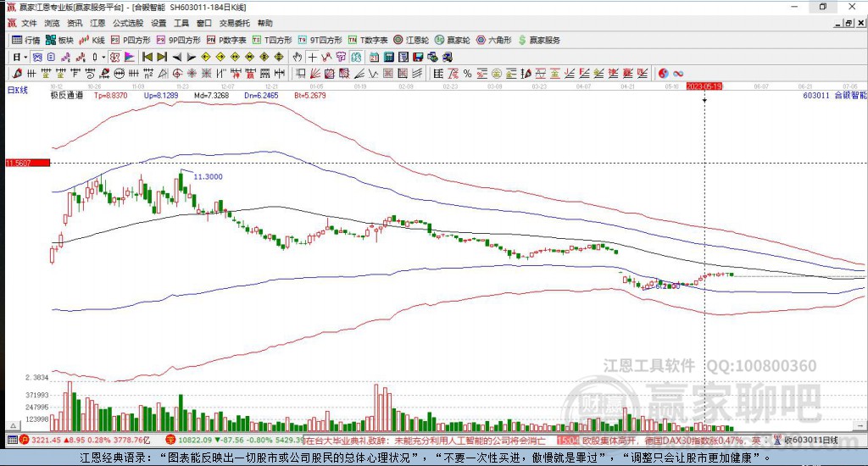Click the scrolling news ticker headline
This screenshot has height=466, width=868.
(426, 441)
